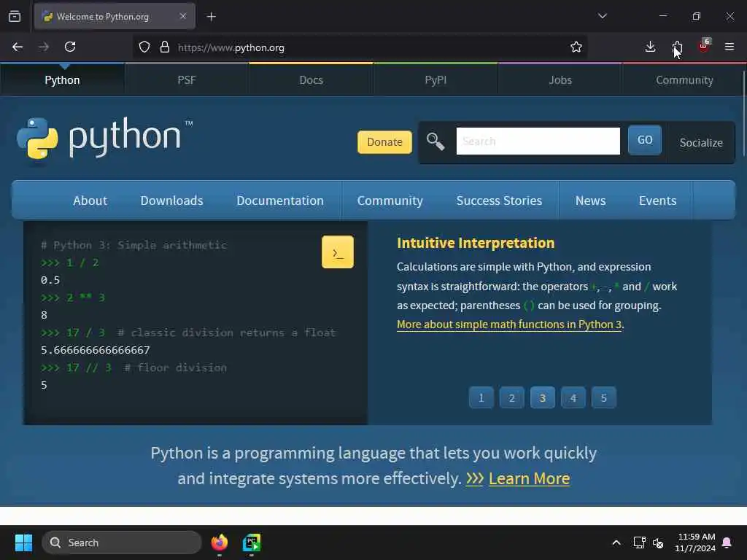Close the Welcome to Python.org tab
This screenshot has width=747, height=560.
point(183,16)
